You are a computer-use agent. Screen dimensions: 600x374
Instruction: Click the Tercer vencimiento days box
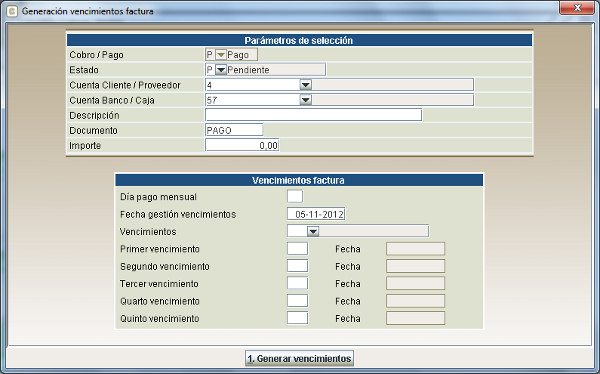pyautogui.click(x=297, y=283)
